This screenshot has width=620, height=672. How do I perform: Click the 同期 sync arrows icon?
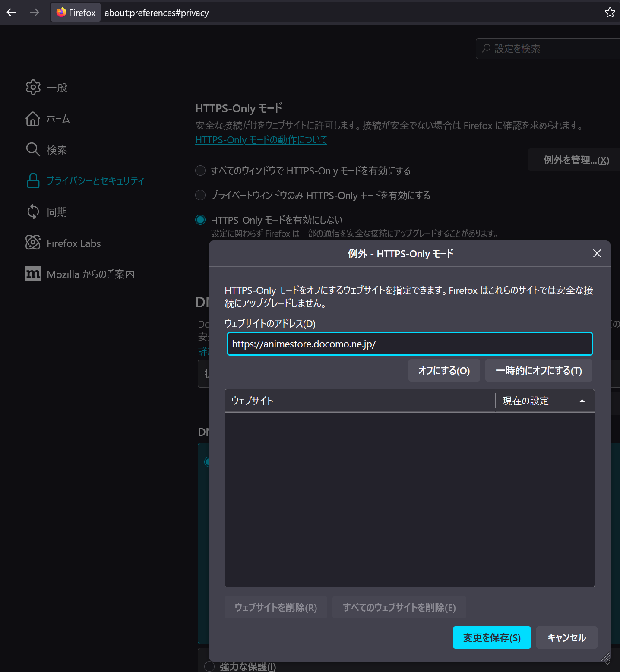(x=33, y=211)
